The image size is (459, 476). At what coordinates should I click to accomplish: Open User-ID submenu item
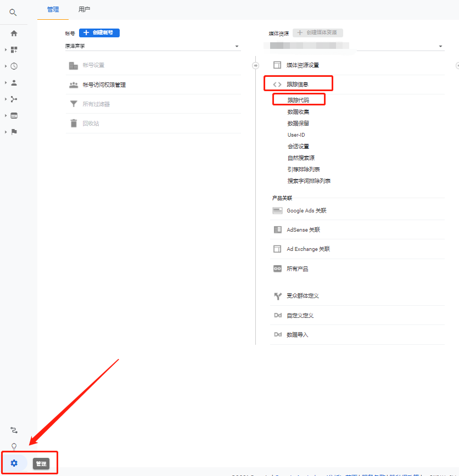coord(296,135)
